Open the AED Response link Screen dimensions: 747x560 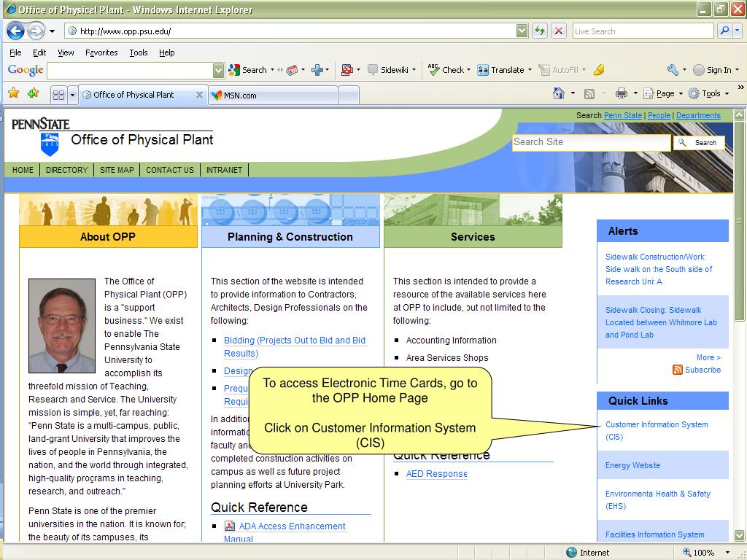tap(436, 474)
